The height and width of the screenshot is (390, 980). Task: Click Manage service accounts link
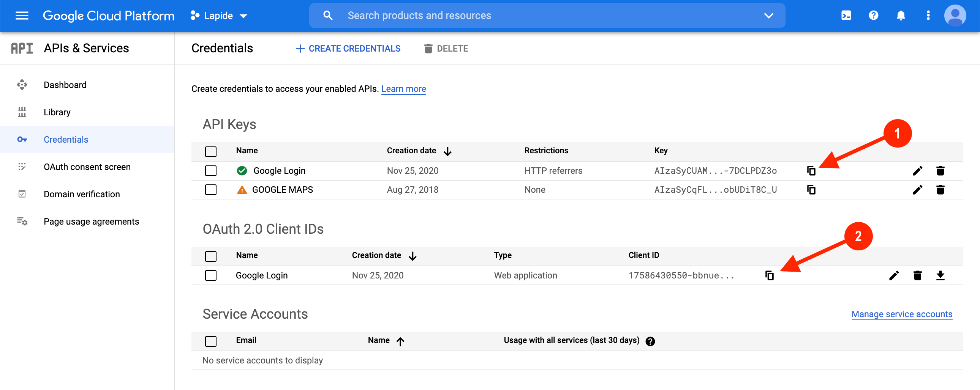pyautogui.click(x=902, y=315)
